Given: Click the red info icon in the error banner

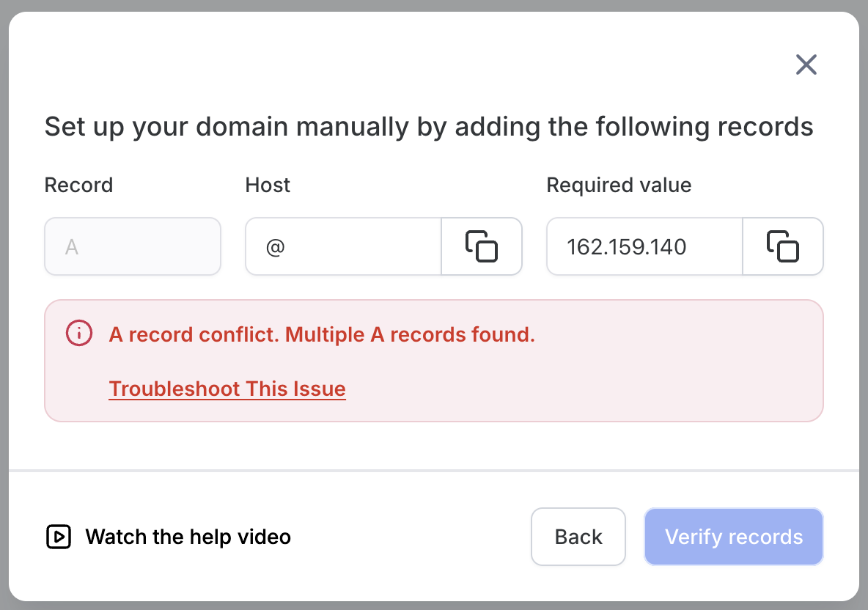Looking at the screenshot, I should coord(79,334).
